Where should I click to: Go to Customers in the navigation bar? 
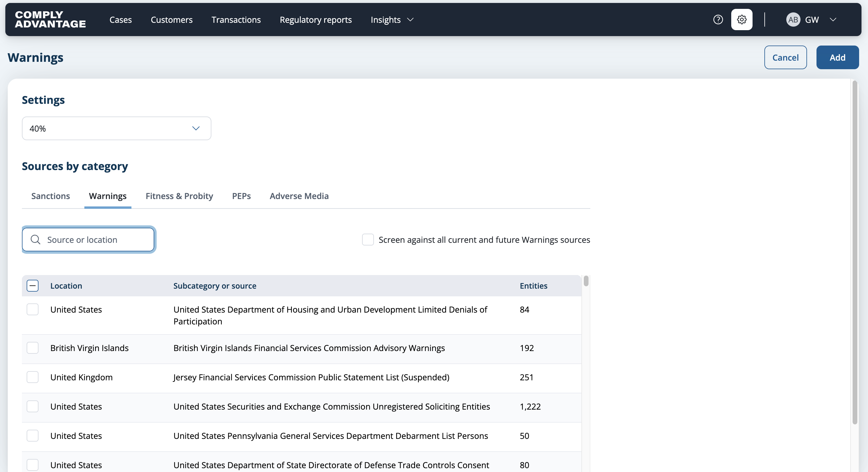(x=171, y=20)
